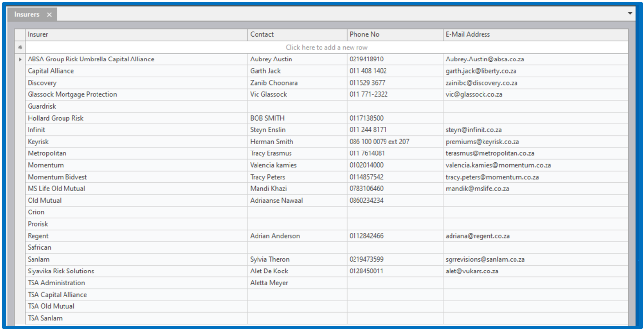Select the Infinit insurer cell
The height and width of the screenshot is (332, 644).
pos(136,130)
